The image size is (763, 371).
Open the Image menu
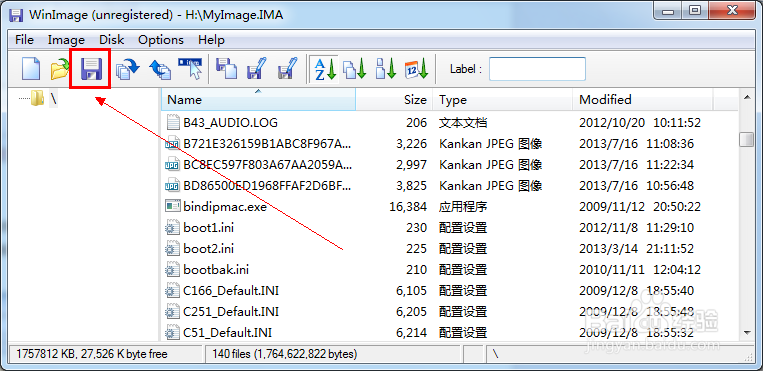click(66, 40)
